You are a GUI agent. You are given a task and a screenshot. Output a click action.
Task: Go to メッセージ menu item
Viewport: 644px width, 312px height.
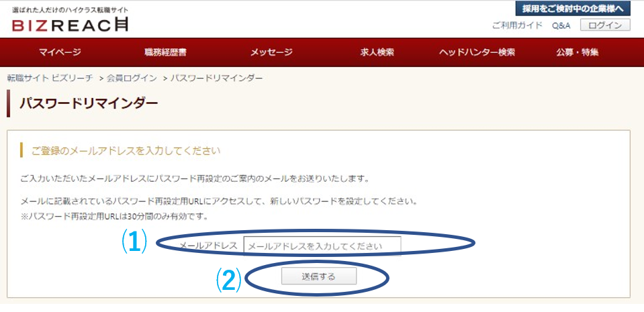[271, 52]
